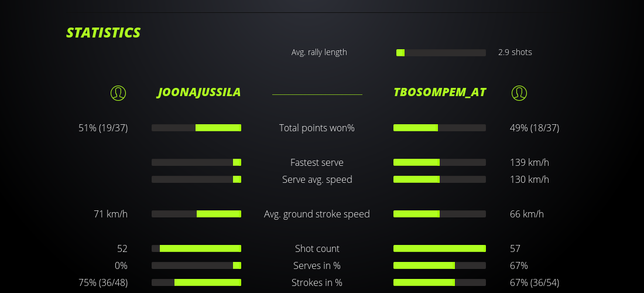
Task: Select TBOSOMPEM_AT's Total points won bar
Action: click(x=440, y=128)
